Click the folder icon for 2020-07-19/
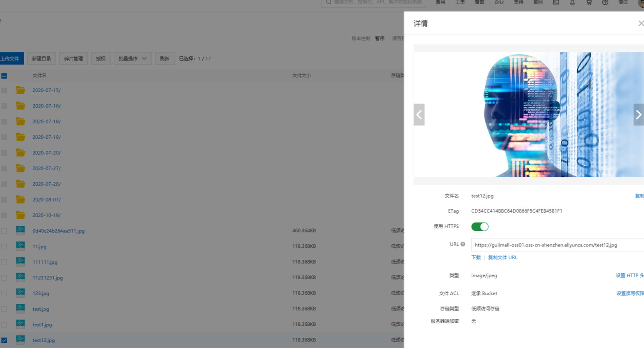The width and height of the screenshot is (644, 348). [x=20, y=137]
